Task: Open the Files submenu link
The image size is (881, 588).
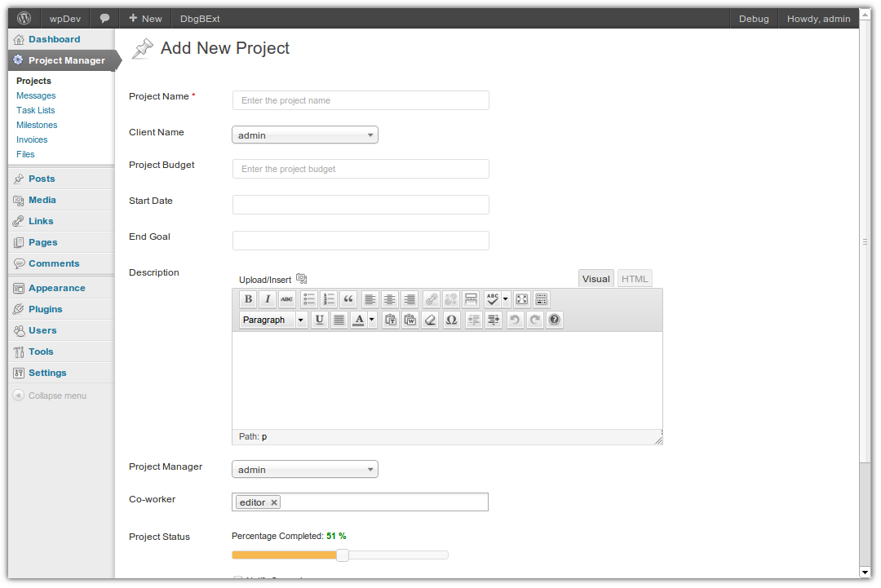Action: 25,154
